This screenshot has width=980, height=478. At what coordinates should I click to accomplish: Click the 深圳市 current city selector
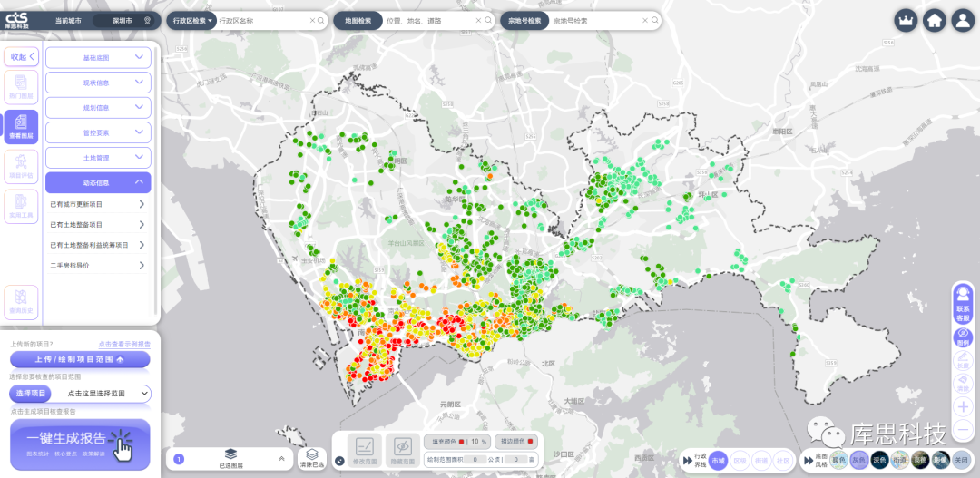pos(123,21)
